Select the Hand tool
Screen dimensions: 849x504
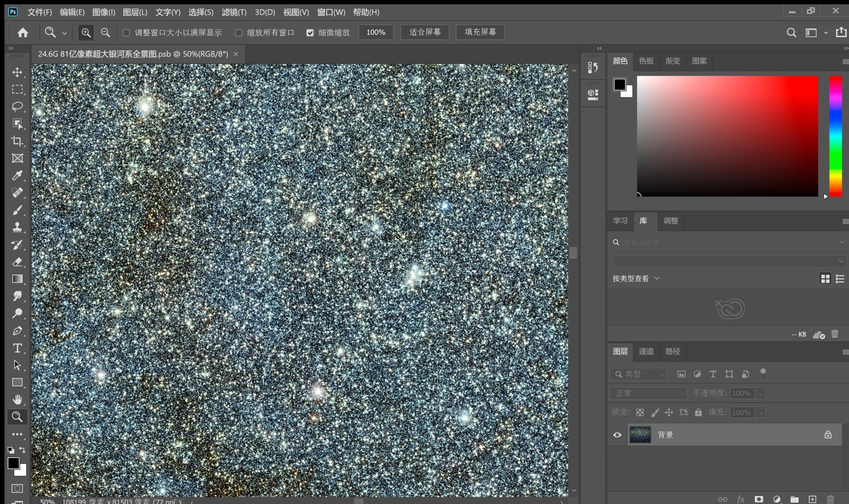coord(17,400)
